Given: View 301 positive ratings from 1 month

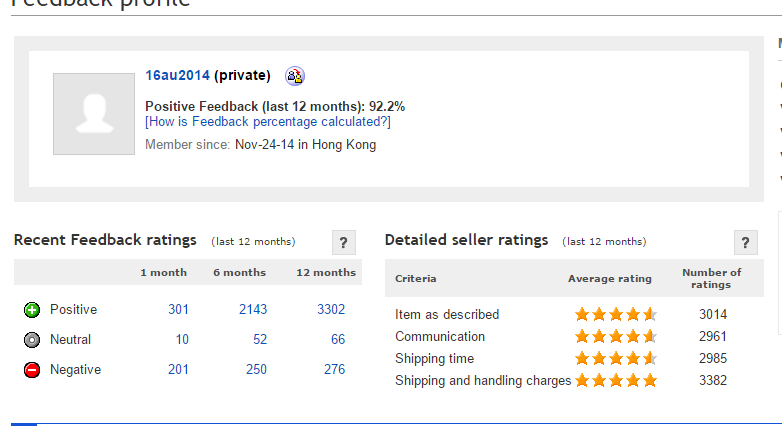Looking at the screenshot, I should (178, 309).
